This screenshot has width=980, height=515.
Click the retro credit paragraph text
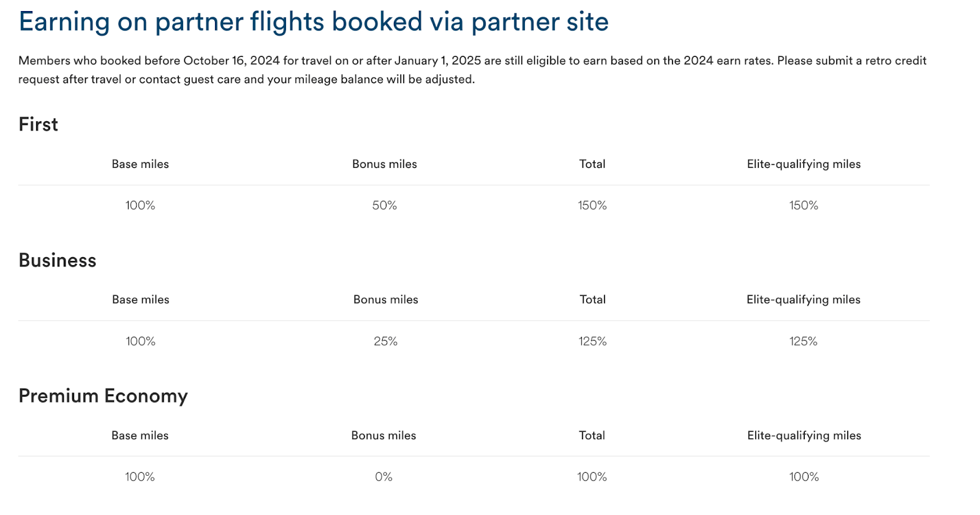click(472, 70)
